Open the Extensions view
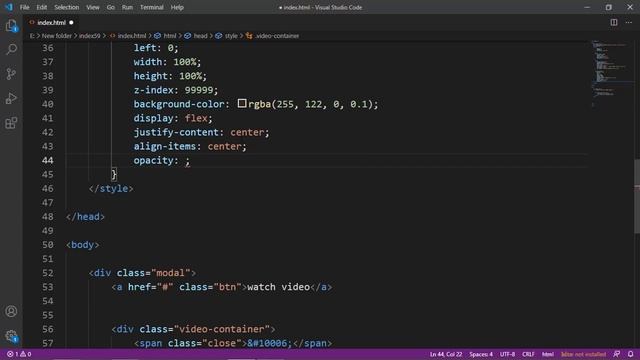 pyautogui.click(x=11, y=123)
